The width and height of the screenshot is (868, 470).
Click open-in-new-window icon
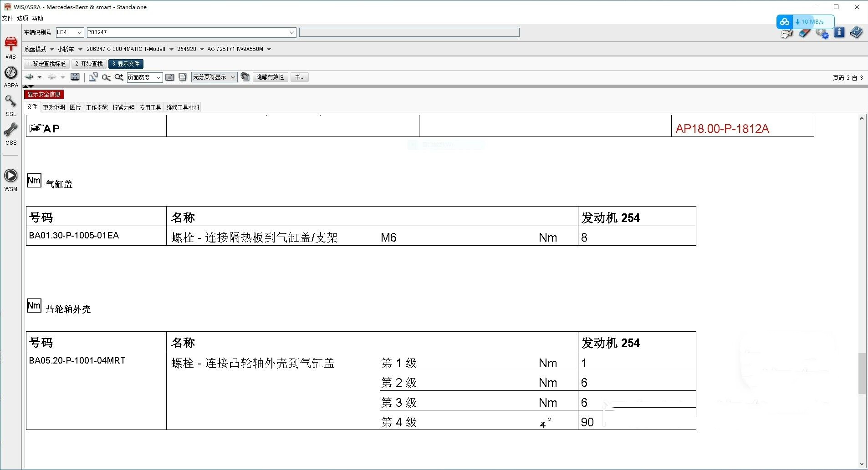pos(93,77)
